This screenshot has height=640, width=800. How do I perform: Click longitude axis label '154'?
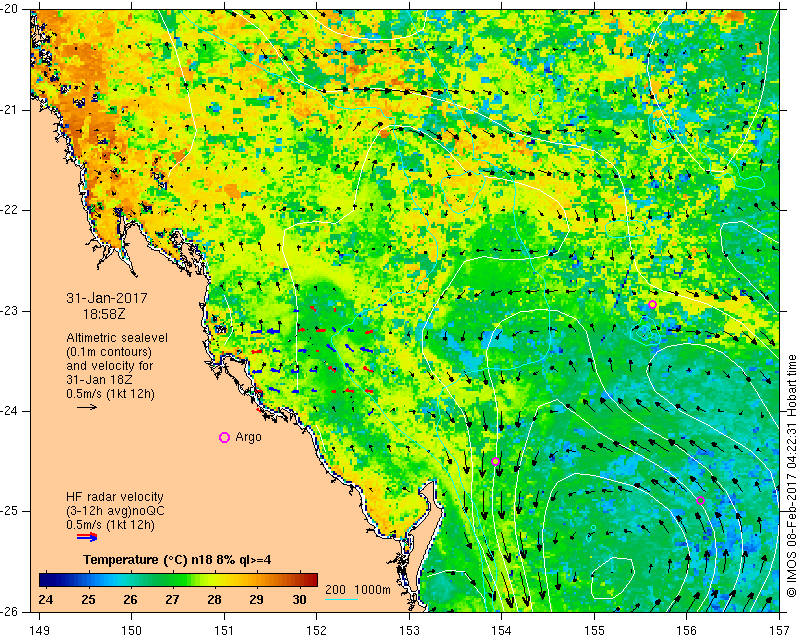(x=502, y=631)
